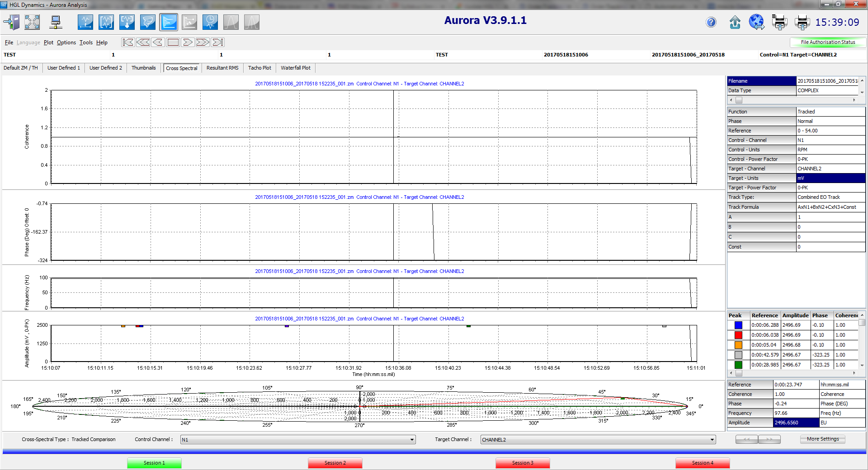Viewport: 868px width, 470px height.
Task: Switch to the Waterfall Plot tab
Action: tap(295, 68)
